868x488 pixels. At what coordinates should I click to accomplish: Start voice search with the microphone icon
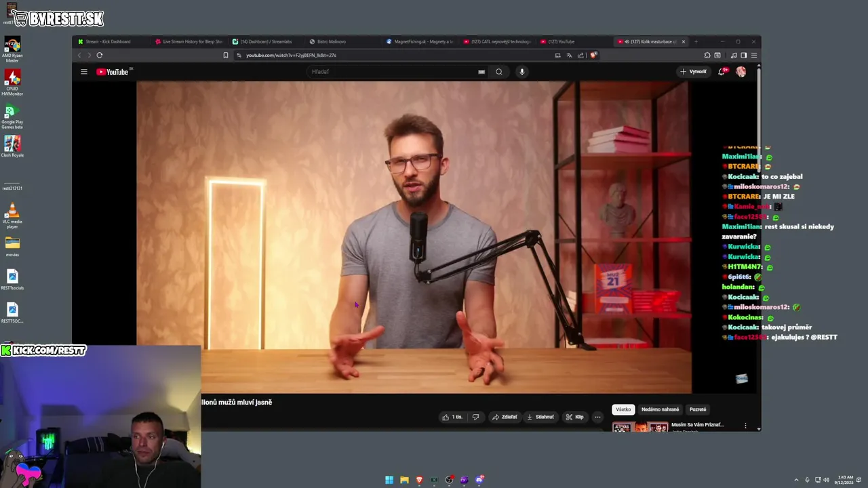click(521, 72)
